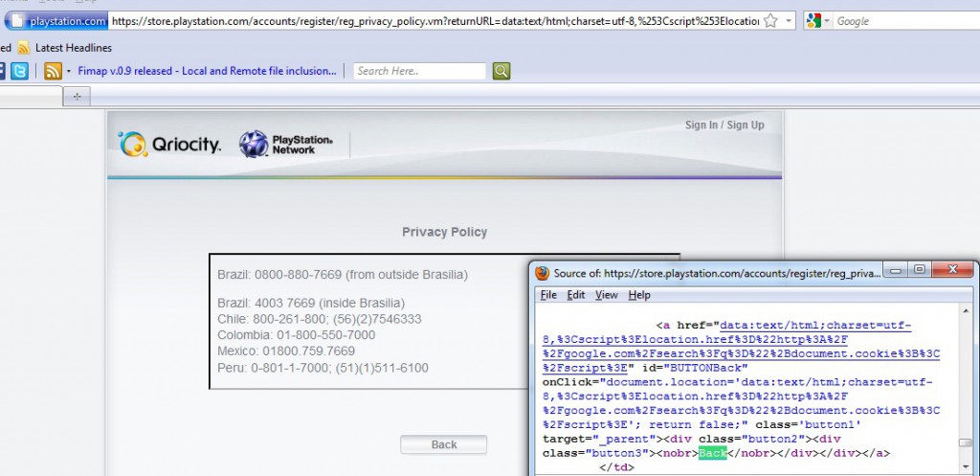This screenshot has width=980, height=476.
Task: Expand the URL bar history dropdown arrow
Action: tap(789, 21)
